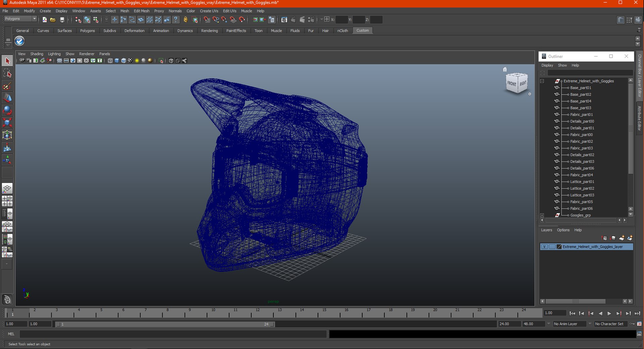644x349 pixels.
Task: Open the No Anim Layer dropdown arrow
Action: coord(549,324)
